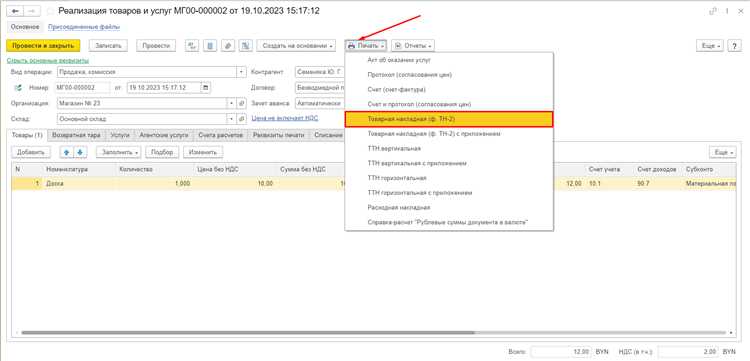Screen dimensions: 750x361
Task: Expand the Вид операции dropdown
Action: tap(242, 72)
